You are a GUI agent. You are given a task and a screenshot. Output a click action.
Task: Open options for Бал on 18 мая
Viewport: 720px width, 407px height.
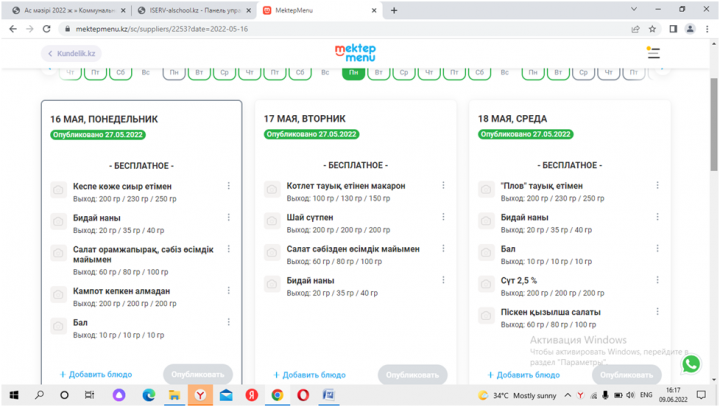pos(657,249)
